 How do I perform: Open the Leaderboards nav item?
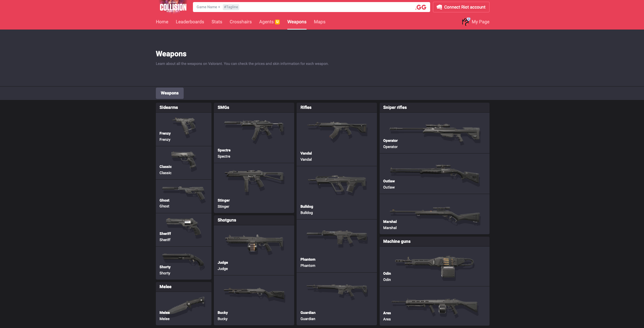[190, 22]
